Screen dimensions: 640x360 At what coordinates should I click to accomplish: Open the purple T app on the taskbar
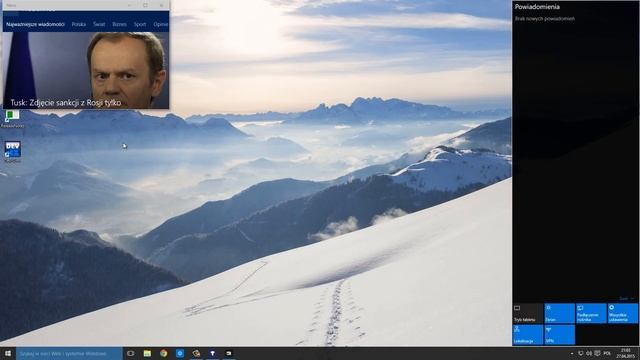[213, 353]
